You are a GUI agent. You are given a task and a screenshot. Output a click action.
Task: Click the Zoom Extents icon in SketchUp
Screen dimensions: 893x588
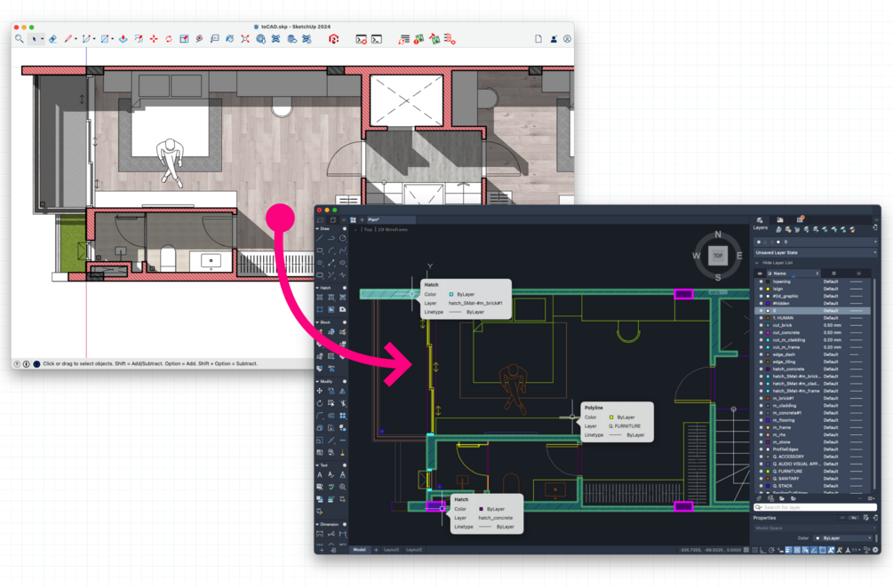point(245,39)
